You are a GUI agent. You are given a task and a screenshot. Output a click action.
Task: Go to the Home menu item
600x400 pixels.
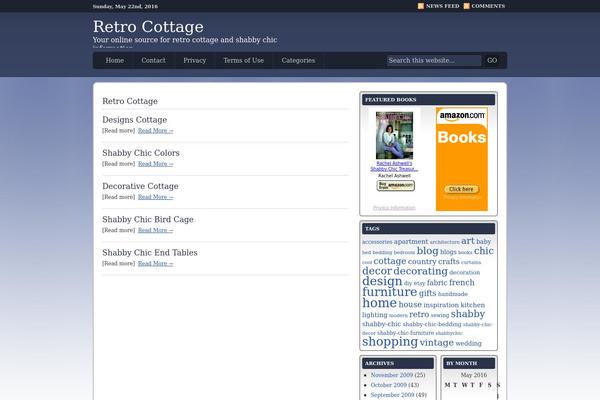(x=114, y=60)
